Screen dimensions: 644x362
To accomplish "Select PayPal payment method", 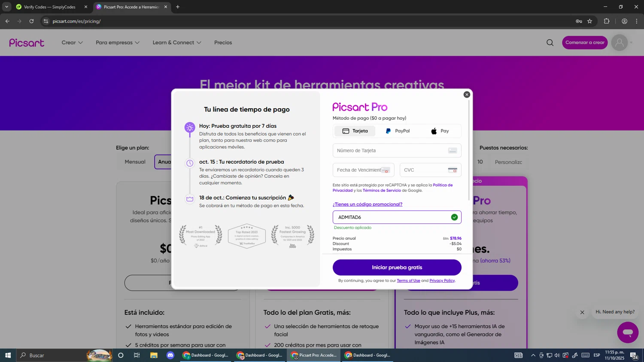I will [398, 131].
